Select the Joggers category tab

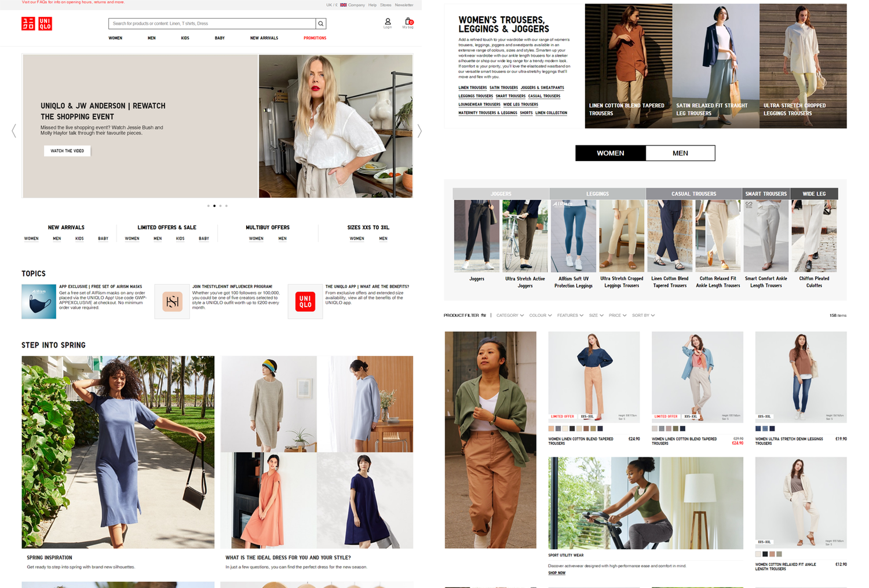[501, 193]
